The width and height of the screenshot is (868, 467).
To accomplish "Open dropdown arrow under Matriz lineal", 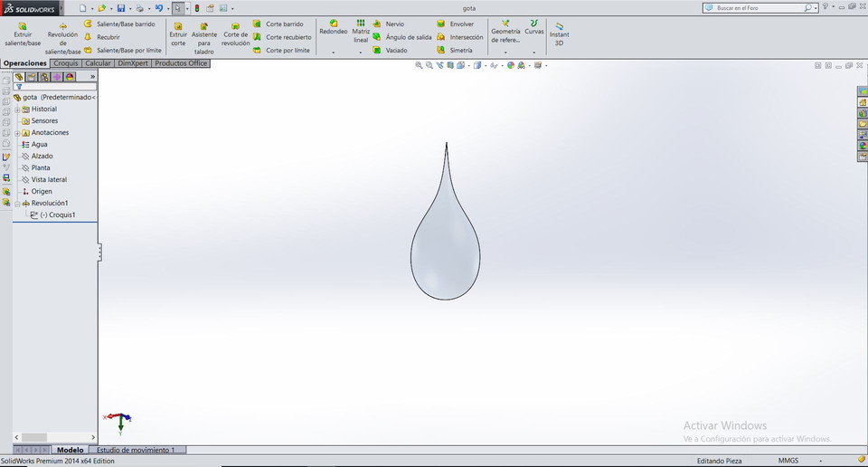I will pyautogui.click(x=361, y=52).
